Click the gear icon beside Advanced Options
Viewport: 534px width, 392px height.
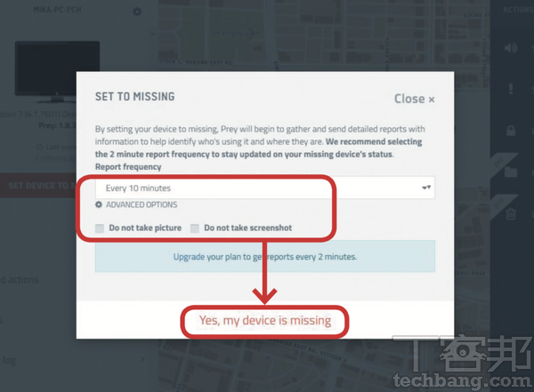click(x=99, y=204)
